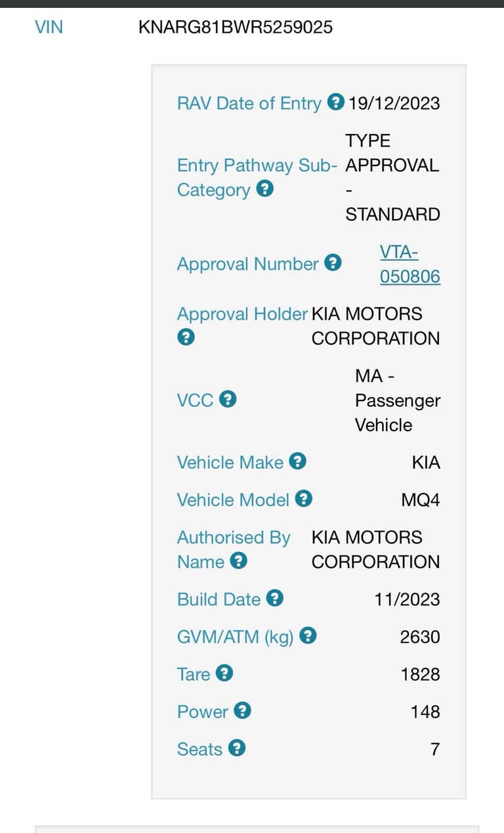Image resolution: width=504 pixels, height=833 pixels.
Task: Click the Vehicle Model value MQ4
Action: [421, 500]
